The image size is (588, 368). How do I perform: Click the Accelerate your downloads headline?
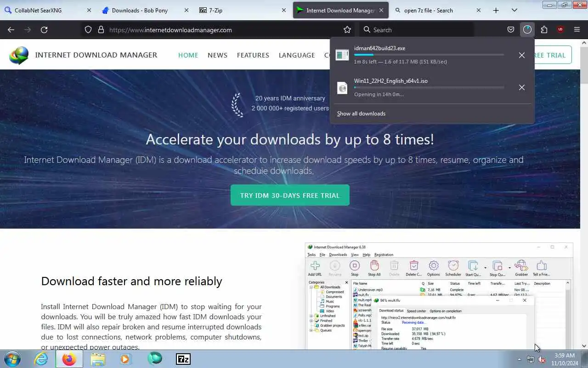point(290,139)
